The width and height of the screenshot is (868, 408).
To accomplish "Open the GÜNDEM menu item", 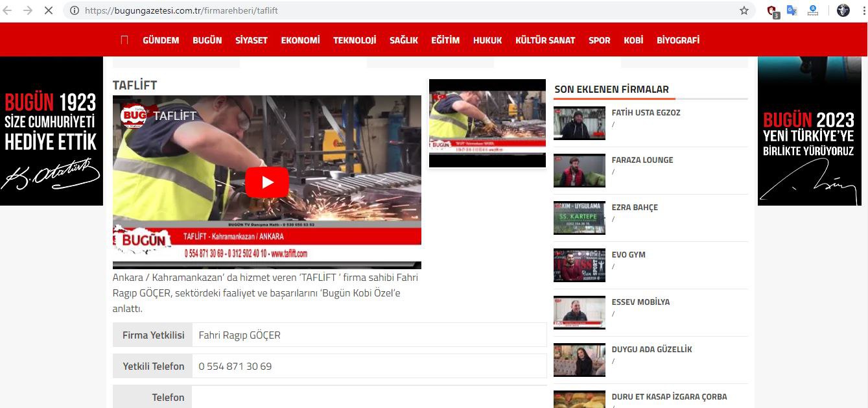I will pyautogui.click(x=161, y=40).
